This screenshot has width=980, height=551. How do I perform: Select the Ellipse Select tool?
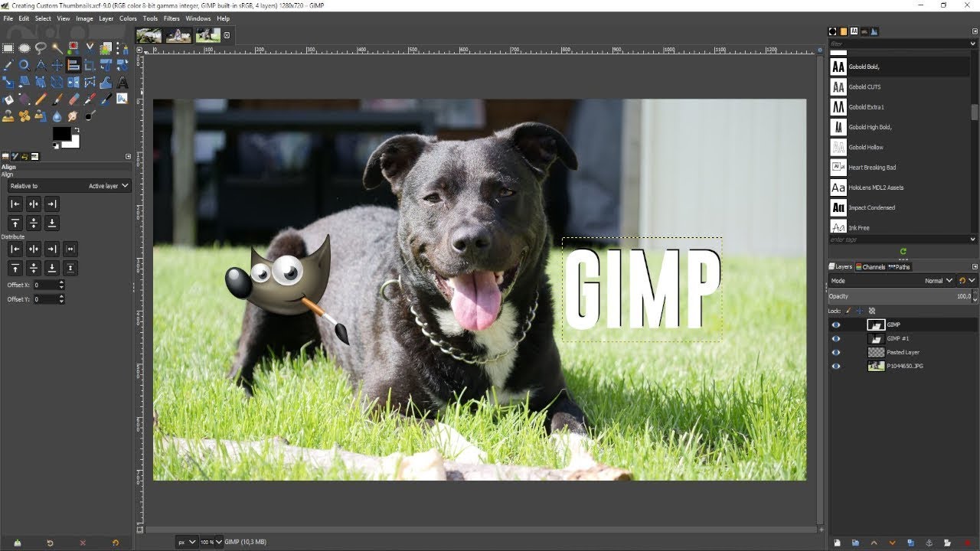24,47
